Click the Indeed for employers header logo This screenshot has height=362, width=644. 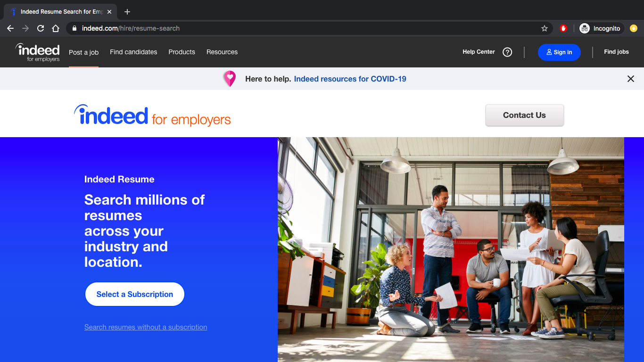(x=37, y=52)
